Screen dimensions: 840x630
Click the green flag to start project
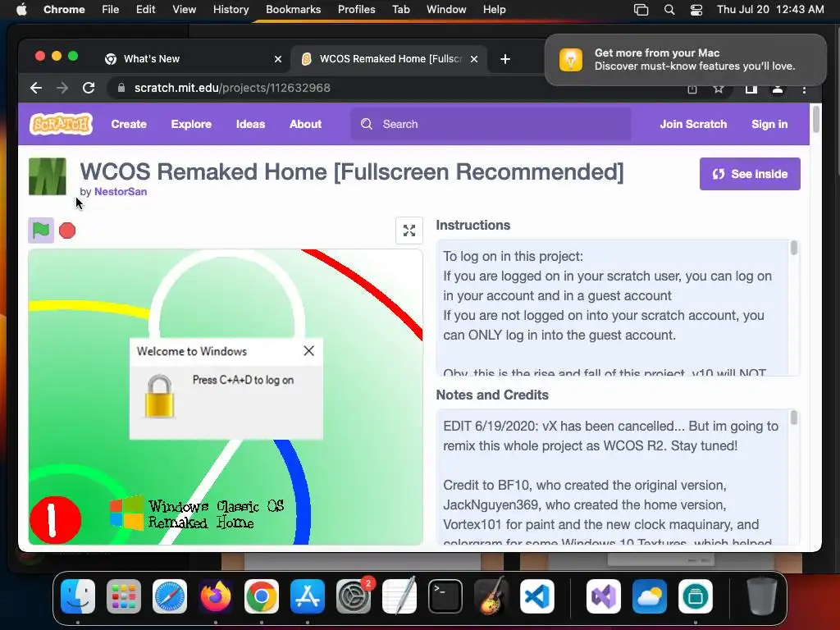tap(41, 231)
